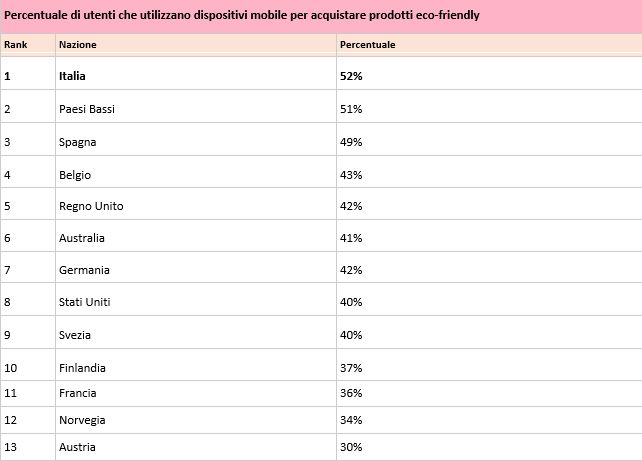642x461 pixels.
Task: Click the Finlandia cell
Action: (x=82, y=368)
